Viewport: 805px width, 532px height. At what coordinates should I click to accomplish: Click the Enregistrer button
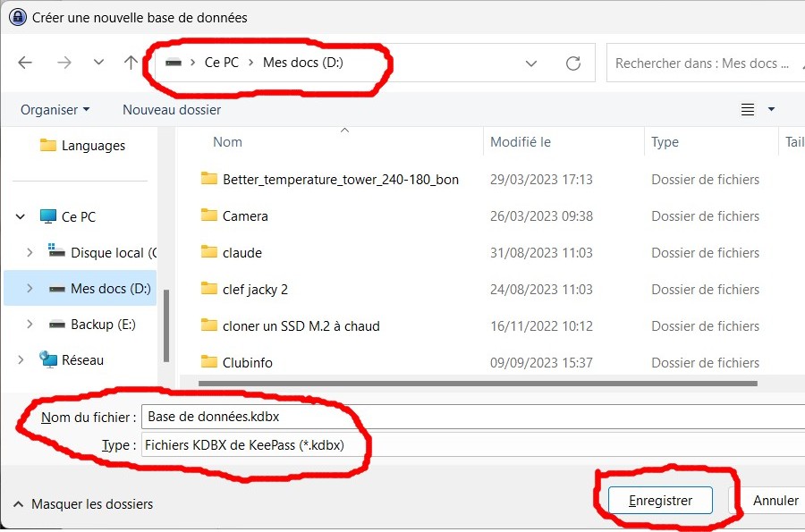point(660,501)
